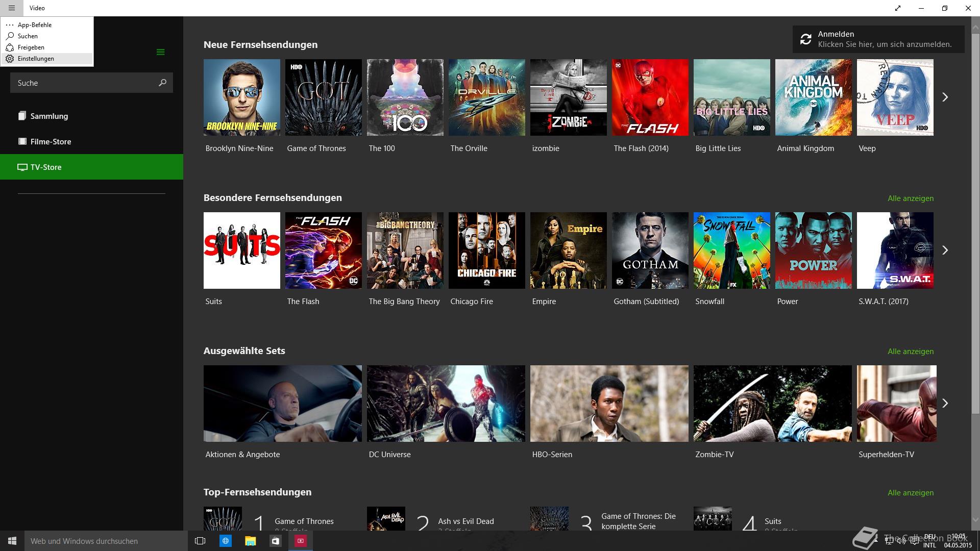Image resolution: width=980 pixels, height=551 pixels.
Task: Open The Flash (2014) poster
Action: click(650, 97)
